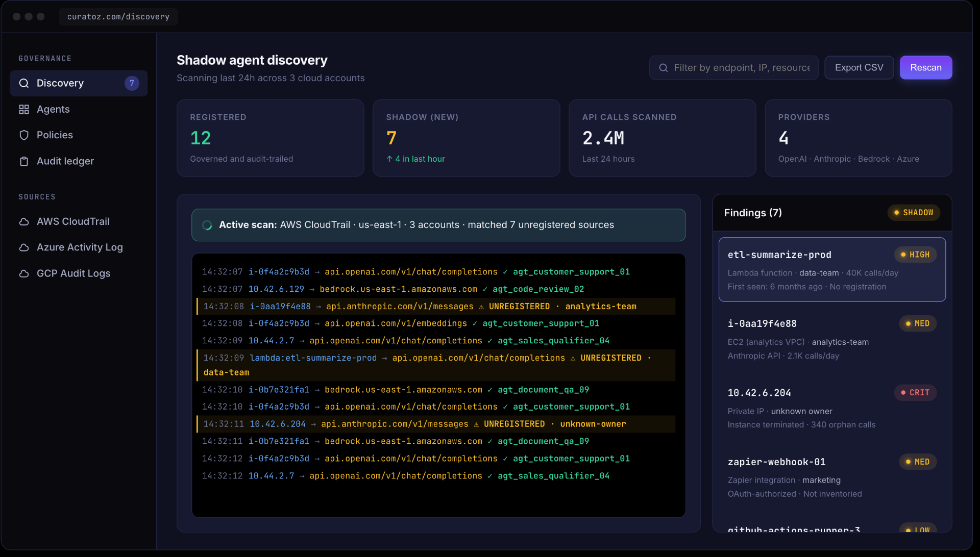Select the zapier-webhook-01 finding card
The width and height of the screenshot is (980, 557).
[x=832, y=477]
